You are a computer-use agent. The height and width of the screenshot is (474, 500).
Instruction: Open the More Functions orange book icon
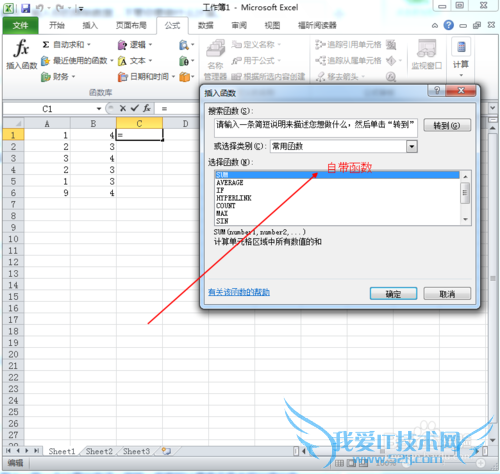coord(184,77)
